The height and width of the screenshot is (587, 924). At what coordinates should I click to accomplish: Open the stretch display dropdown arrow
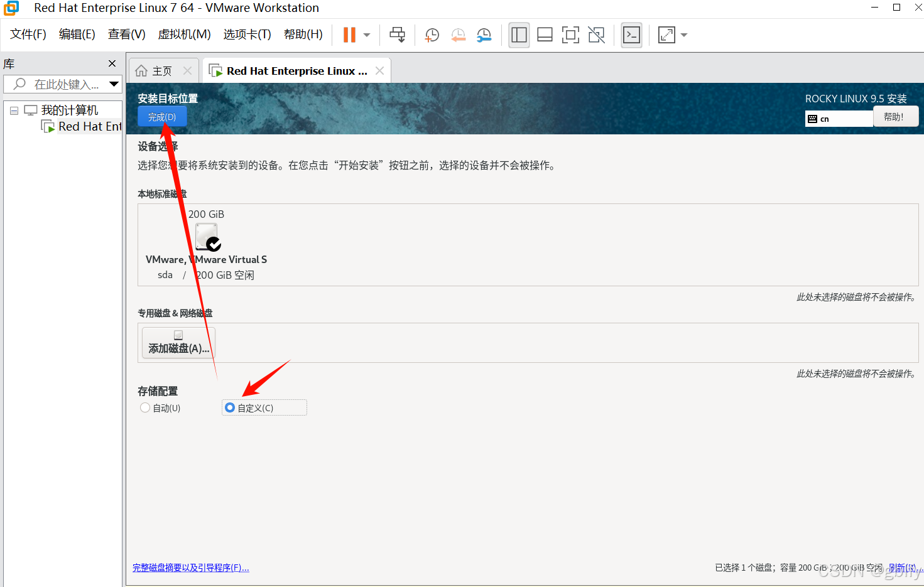tap(684, 35)
